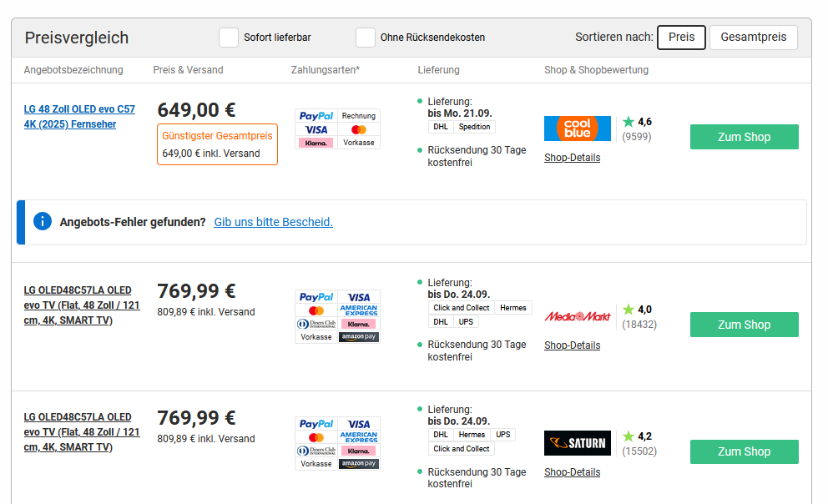This screenshot has width=828, height=504.
Task: Tick the "Ohne Rücksendekosten" checkbox
Action: [366, 38]
